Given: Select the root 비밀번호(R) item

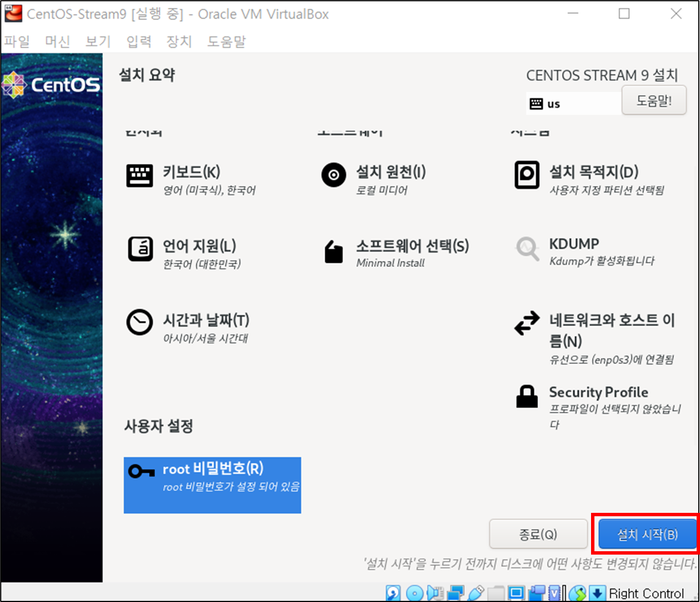Looking at the screenshot, I should coord(212,485).
